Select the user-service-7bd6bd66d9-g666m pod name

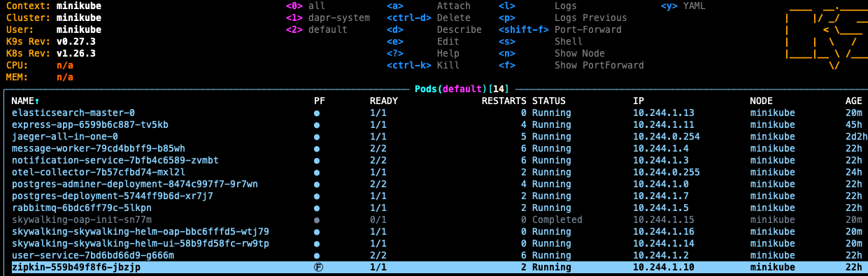coord(93,256)
